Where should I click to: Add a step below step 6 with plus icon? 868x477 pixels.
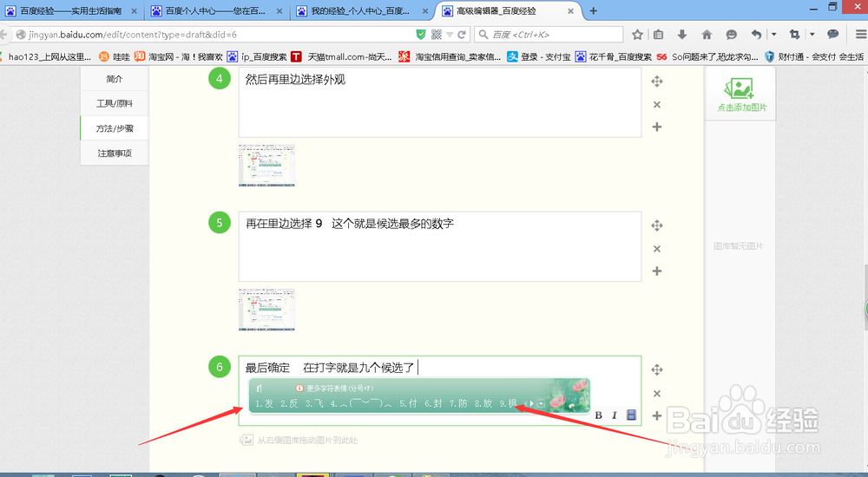[x=656, y=415]
